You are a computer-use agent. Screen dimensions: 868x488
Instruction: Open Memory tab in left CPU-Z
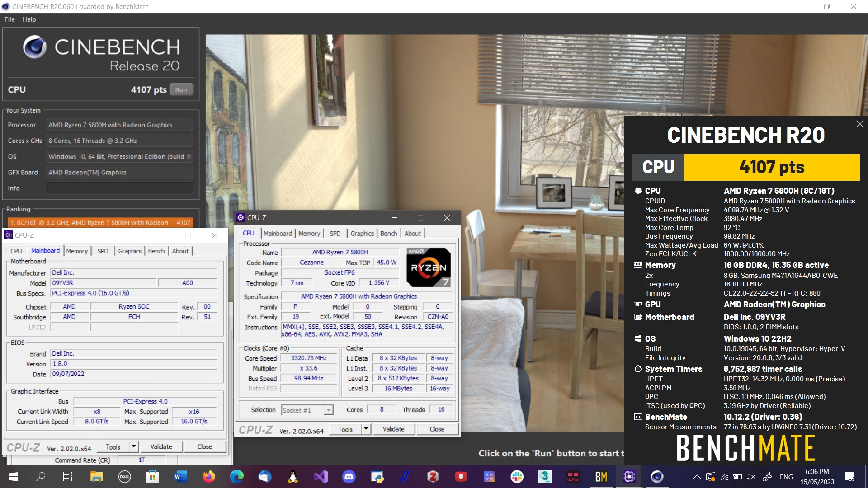[77, 251]
